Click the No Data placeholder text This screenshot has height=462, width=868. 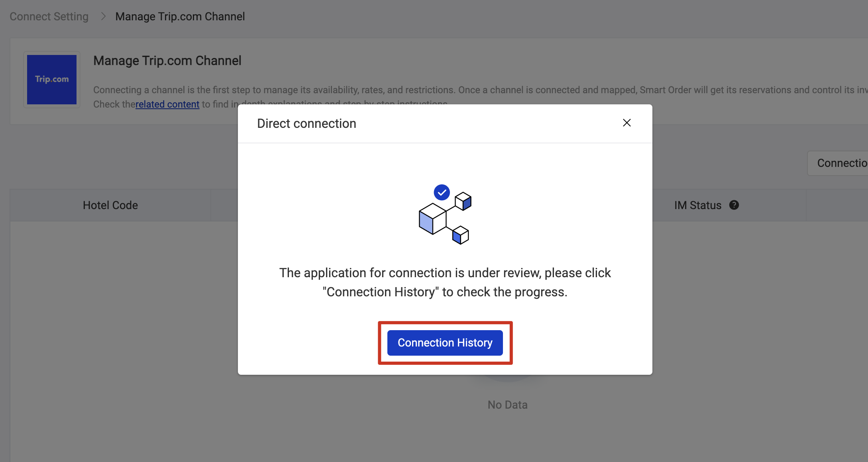click(507, 404)
